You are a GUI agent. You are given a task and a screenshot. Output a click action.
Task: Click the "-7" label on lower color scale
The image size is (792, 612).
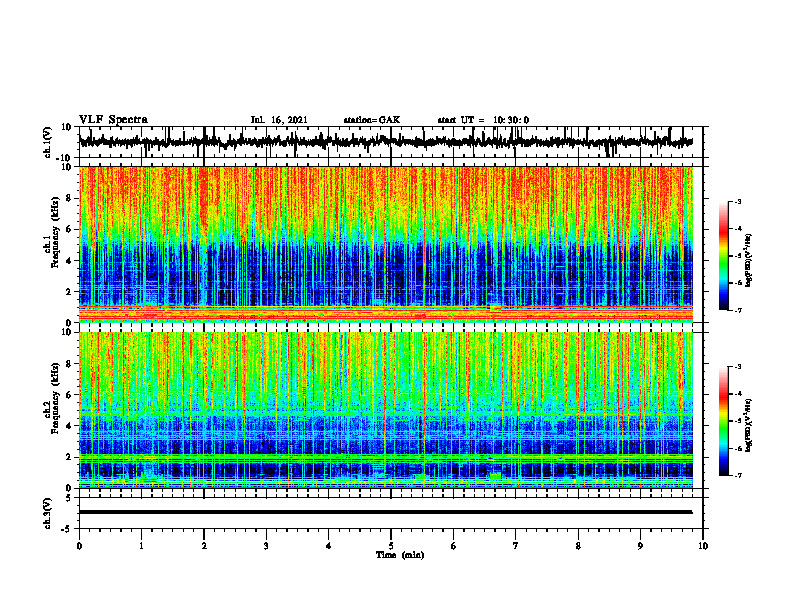coord(738,475)
